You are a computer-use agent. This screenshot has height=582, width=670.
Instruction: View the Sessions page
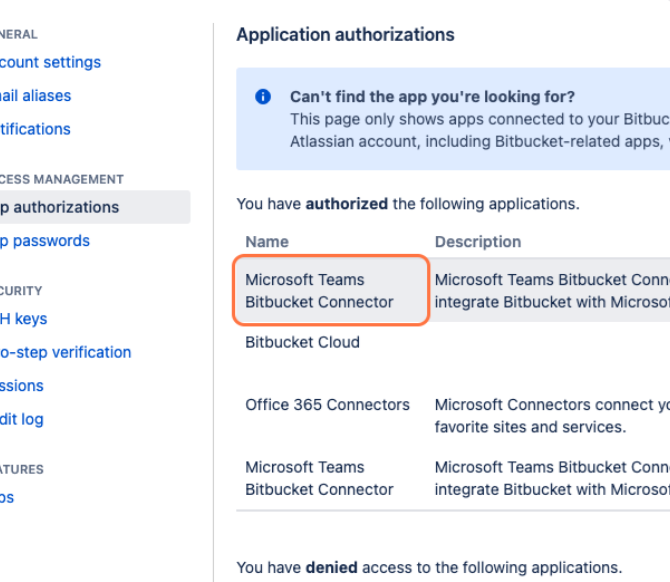[22, 386]
